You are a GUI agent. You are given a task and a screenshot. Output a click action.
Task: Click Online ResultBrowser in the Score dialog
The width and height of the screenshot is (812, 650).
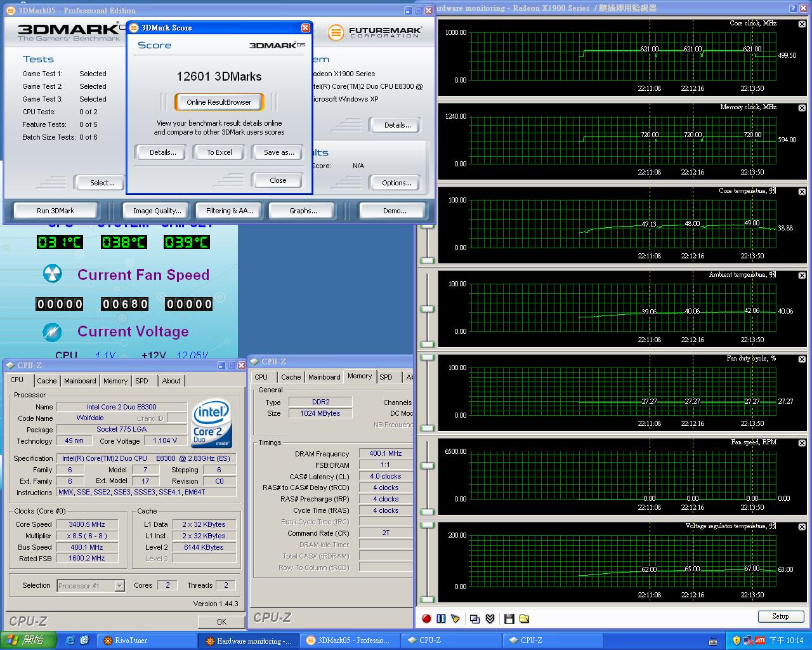coord(219,102)
